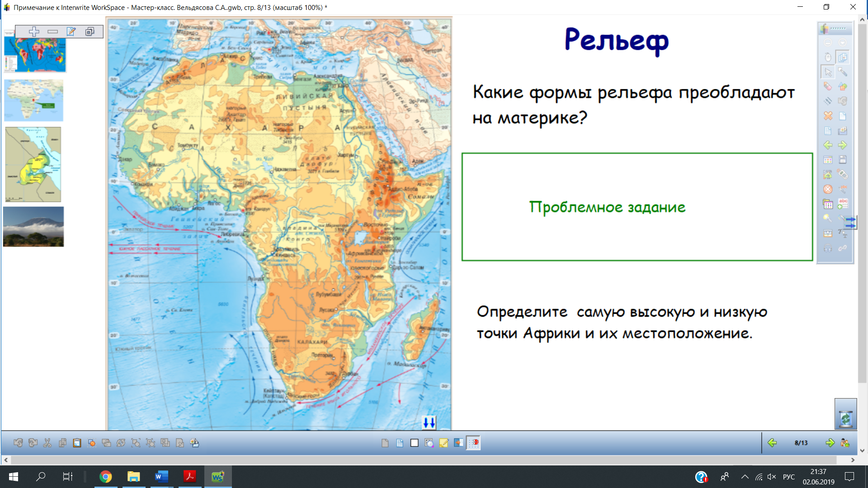Expand the toolbar round down-arrow menu
The height and width of the screenshot is (488, 868).
click(x=842, y=42)
